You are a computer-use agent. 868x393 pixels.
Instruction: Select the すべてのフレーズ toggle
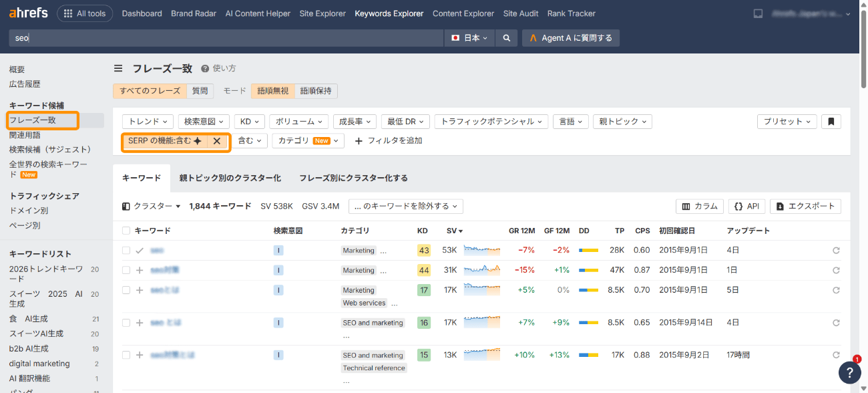(x=150, y=91)
